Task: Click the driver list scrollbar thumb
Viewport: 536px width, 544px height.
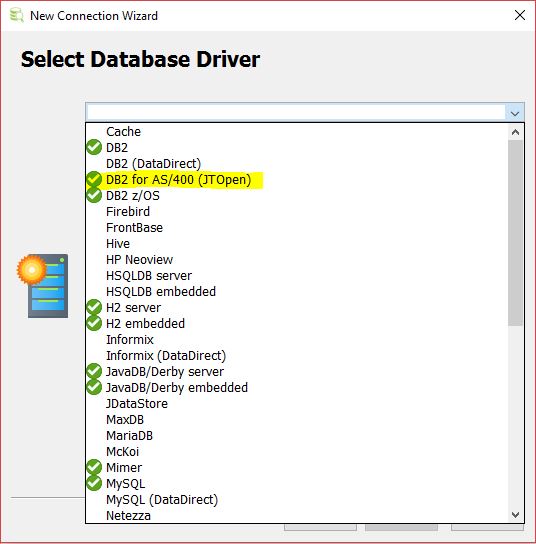Action: [516, 233]
